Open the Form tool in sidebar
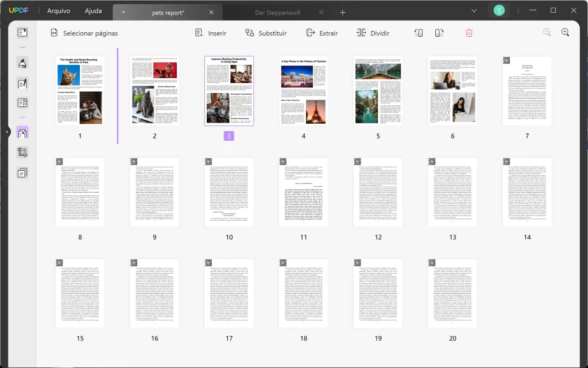This screenshot has width=588, height=368. pyautogui.click(x=22, y=103)
